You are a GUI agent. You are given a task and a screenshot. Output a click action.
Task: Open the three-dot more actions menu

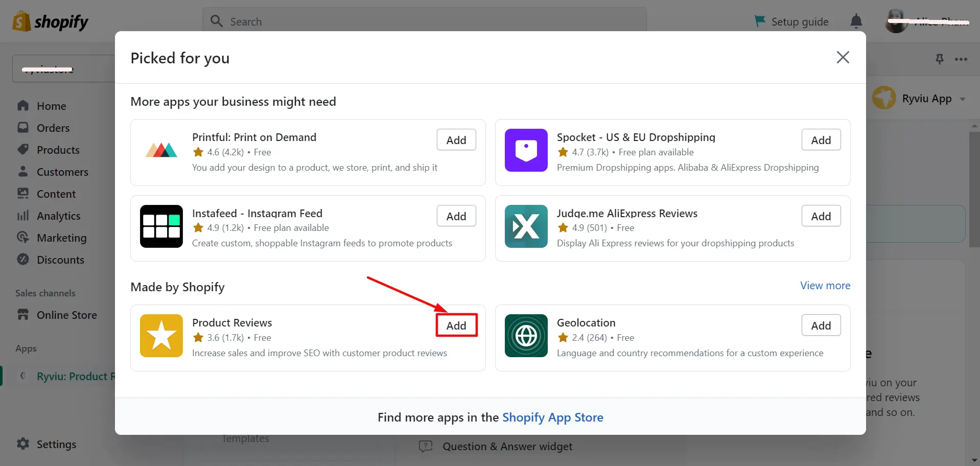click(961, 59)
